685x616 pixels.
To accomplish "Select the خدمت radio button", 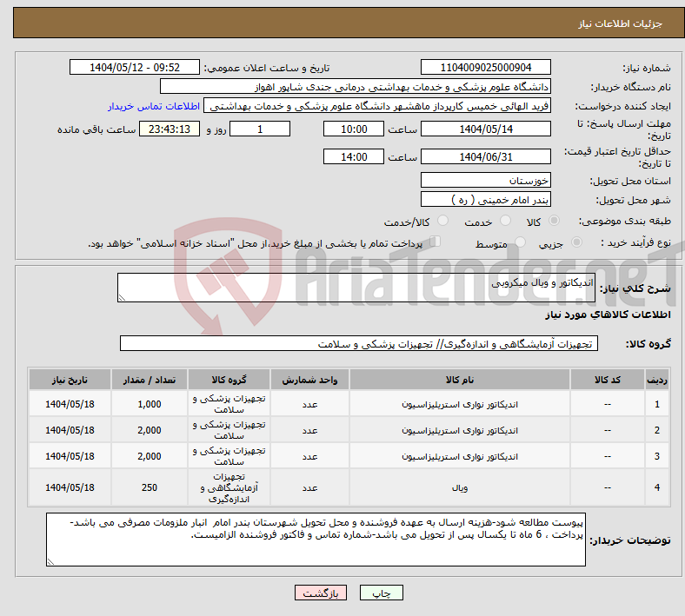I will 505,221.
